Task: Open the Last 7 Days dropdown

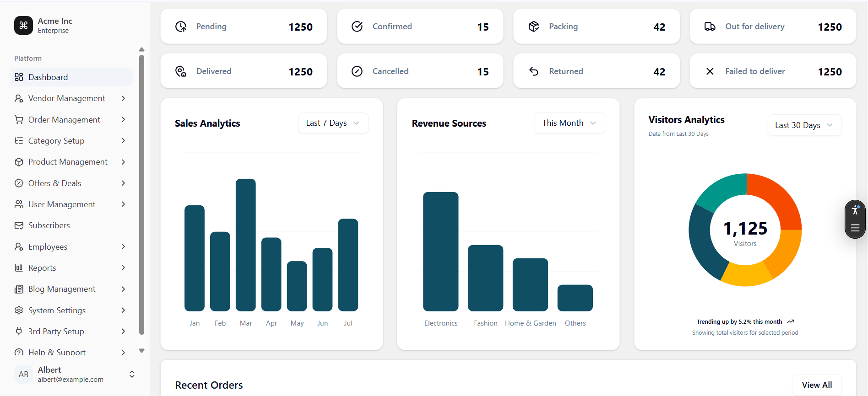Action: [333, 123]
